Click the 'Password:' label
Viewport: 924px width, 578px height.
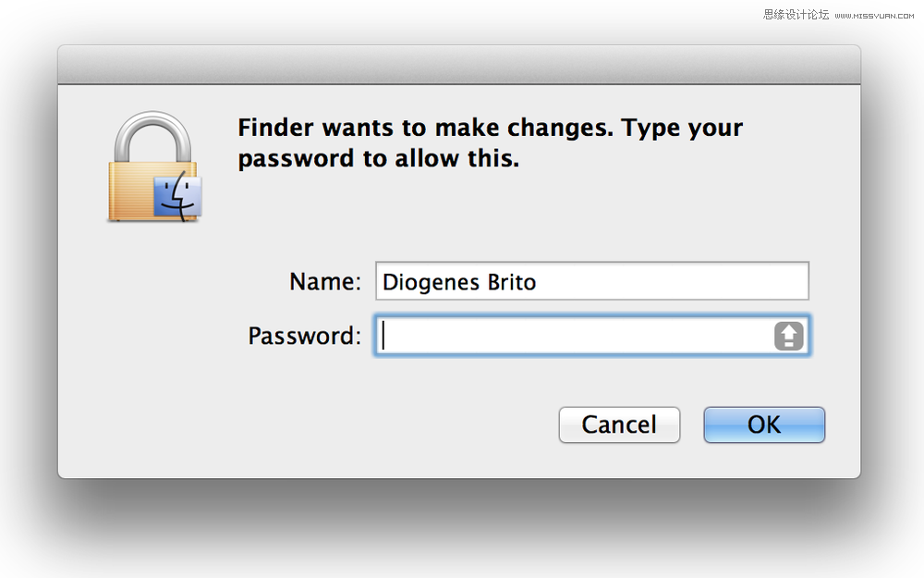click(x=304, y=337)
